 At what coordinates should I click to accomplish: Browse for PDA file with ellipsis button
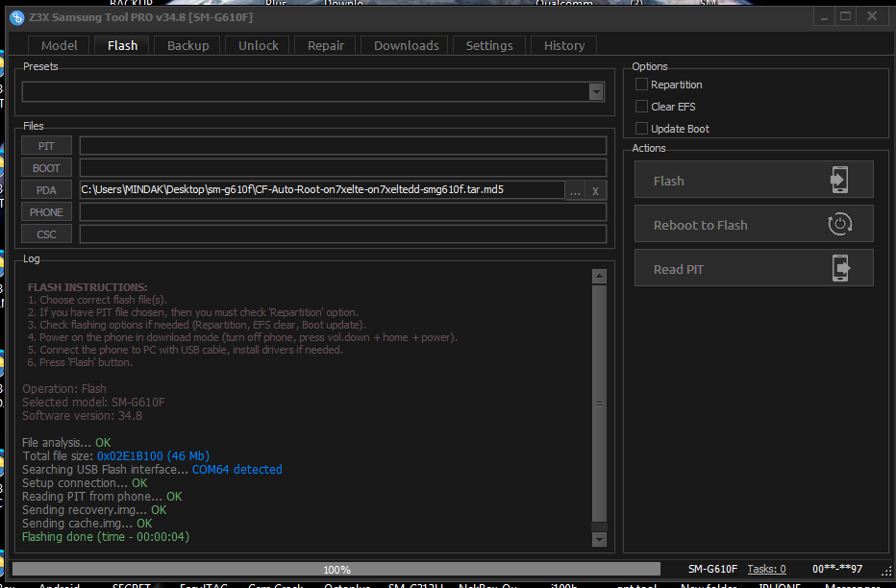point(575,191)
